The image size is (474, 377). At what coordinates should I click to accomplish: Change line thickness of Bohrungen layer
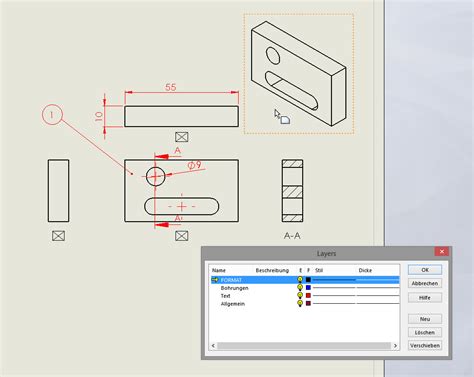(378, 288)
